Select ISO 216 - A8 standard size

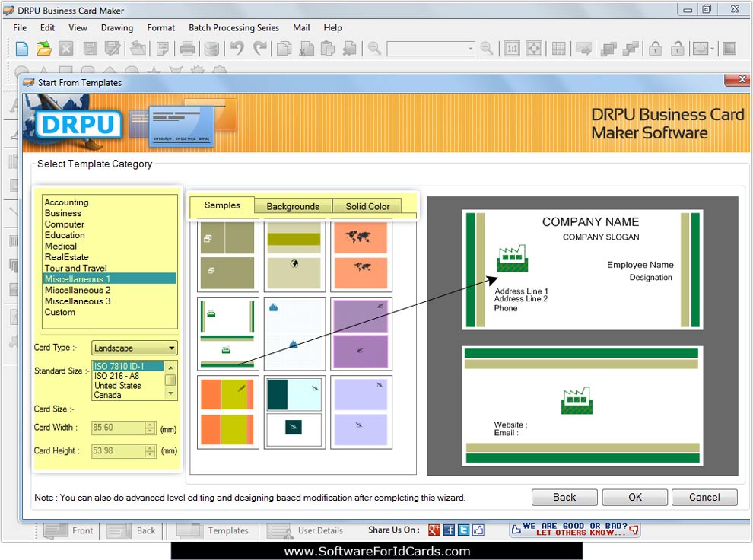click(116, 376)
